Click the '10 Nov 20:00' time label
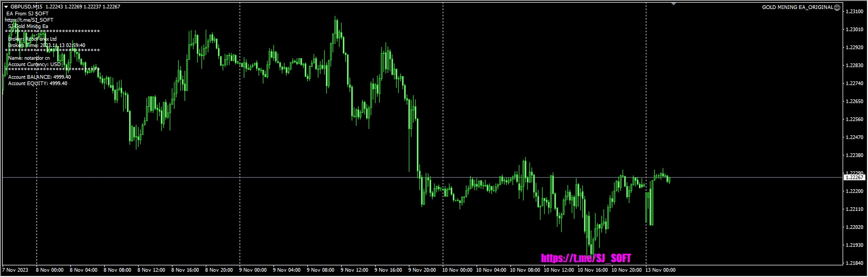868x277 pixels. point(627,270)
